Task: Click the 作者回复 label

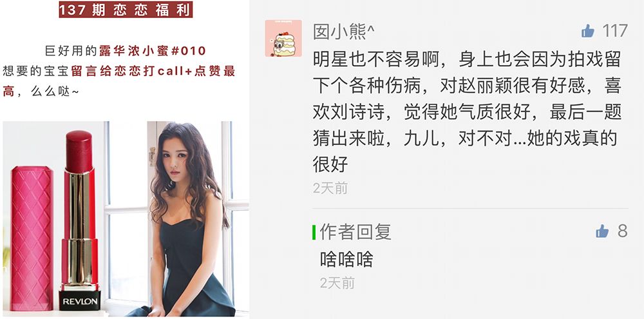Action: pyautogui.click(x=355, y=231)
